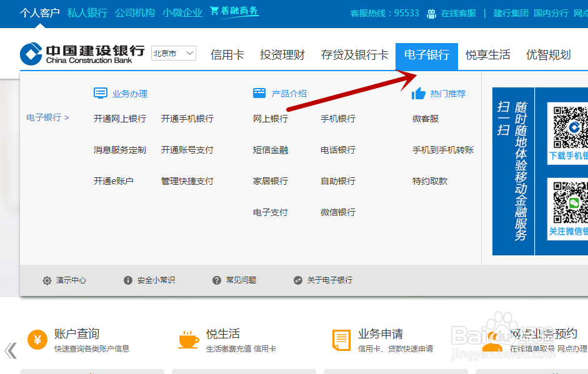
Task: Click the 业务申请 heading
Action: [x=381, y=333]
